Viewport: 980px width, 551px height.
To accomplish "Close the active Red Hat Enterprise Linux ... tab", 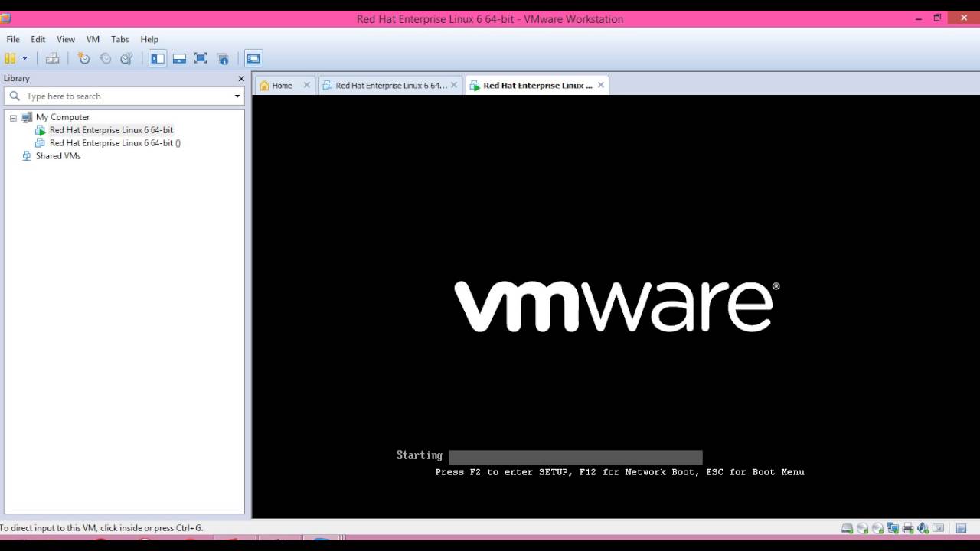I will click(601, 85).
